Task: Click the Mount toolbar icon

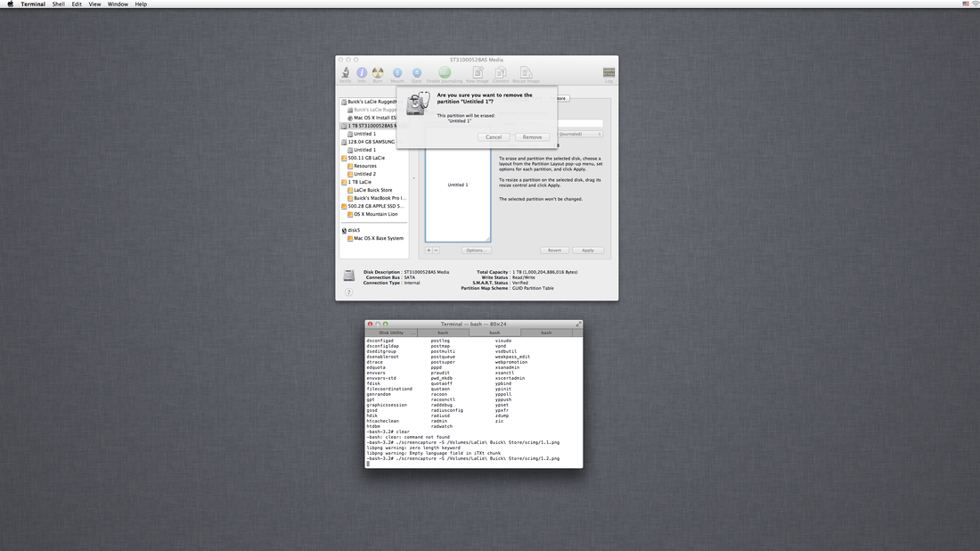Action: pyautogui.click(x=397, y=72)
